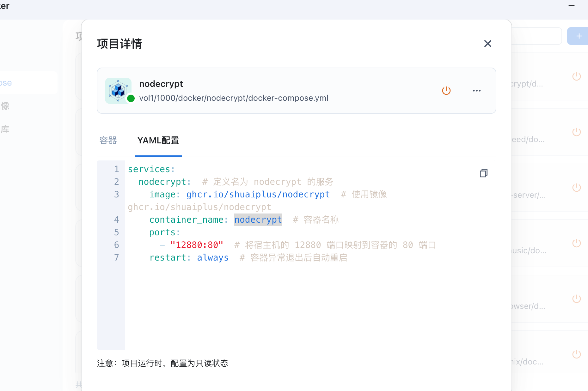Close the project details dialog

[487, 44]
